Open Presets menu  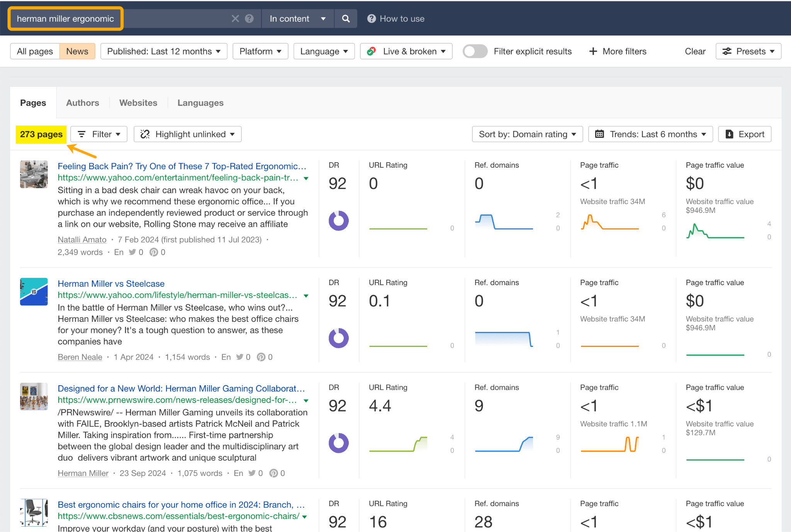[748, 51]
